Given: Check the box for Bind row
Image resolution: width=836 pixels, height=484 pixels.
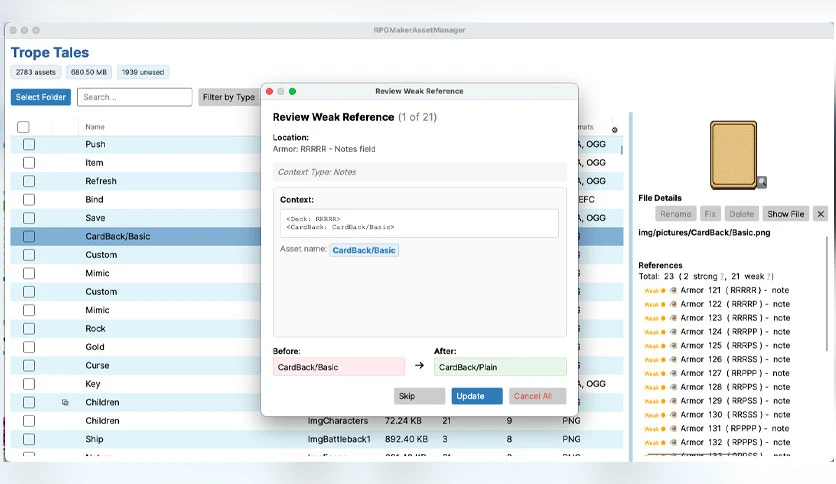Looking at the screenshot, I should [29, 199].
